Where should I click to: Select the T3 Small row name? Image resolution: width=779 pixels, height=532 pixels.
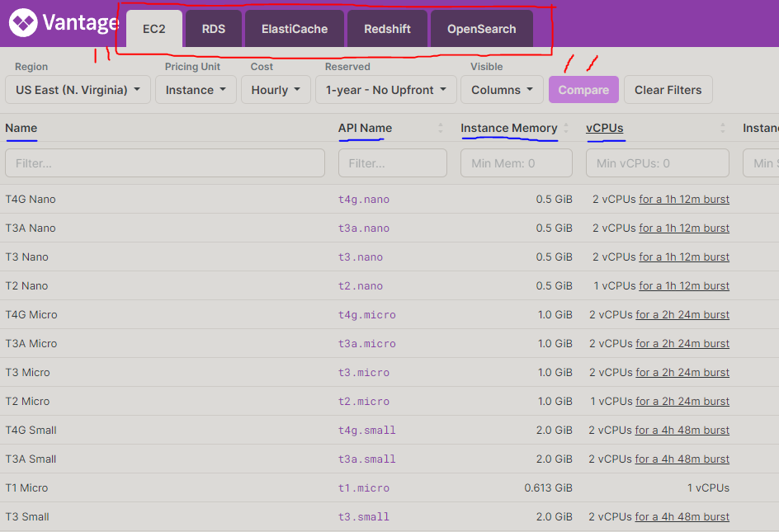click(27, 516)
